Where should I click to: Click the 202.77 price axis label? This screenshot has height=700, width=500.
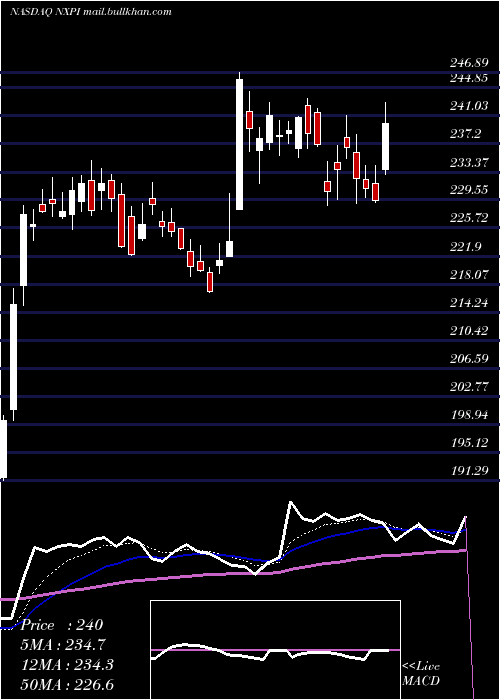click(468, 387)
